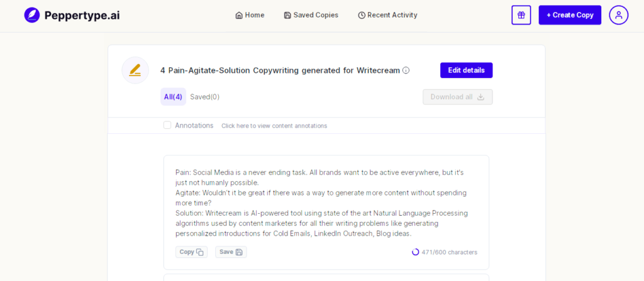The height and width of the screenshot is (281, 644).
Task: Enable the Annotations checkbox
Action: (167, 125)
